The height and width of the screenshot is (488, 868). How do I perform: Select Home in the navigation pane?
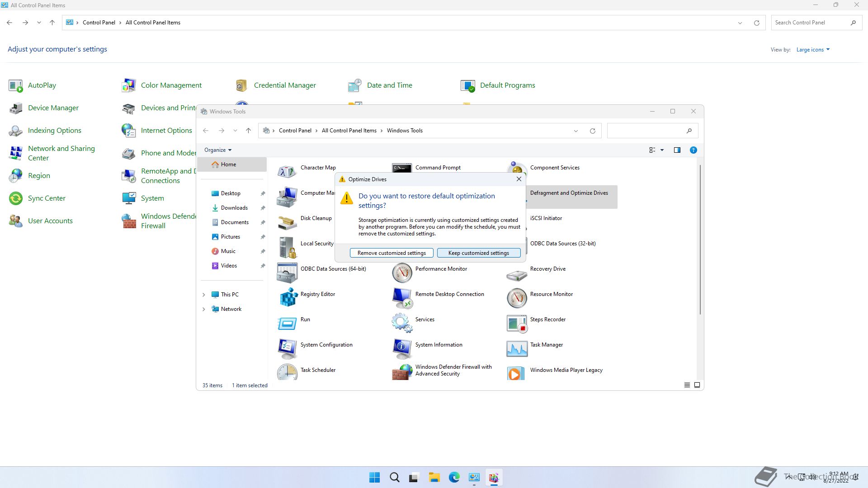coord(228,164)
